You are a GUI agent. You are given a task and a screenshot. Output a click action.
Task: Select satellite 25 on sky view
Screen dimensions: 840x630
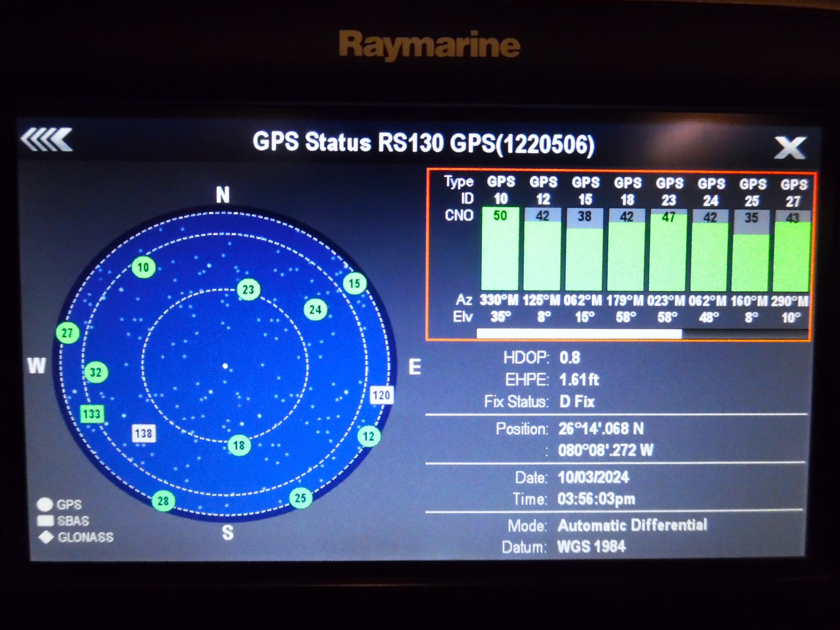[x=301, y=498]
